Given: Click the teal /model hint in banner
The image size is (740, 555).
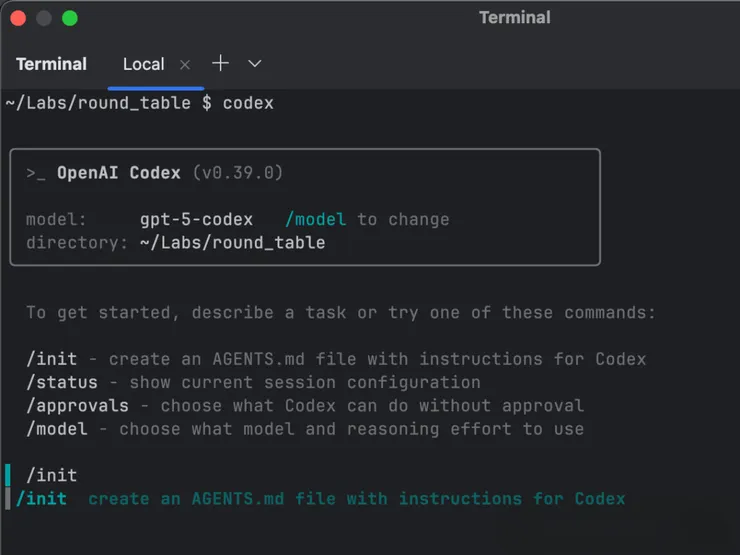Looking at the screenshot, I should coord(315,220).
